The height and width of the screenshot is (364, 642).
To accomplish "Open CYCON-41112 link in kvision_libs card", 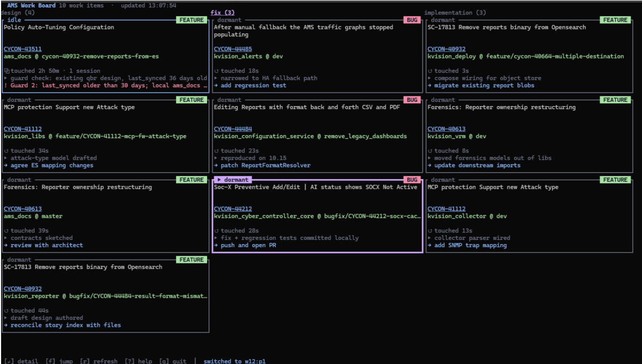I will point(22,129).
